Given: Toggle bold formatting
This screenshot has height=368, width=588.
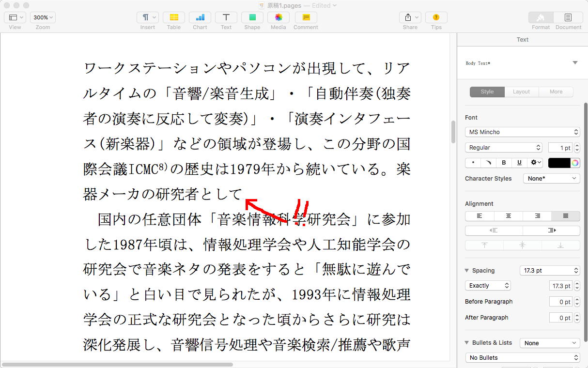Looking at the screenshot, I should point(504,163).
